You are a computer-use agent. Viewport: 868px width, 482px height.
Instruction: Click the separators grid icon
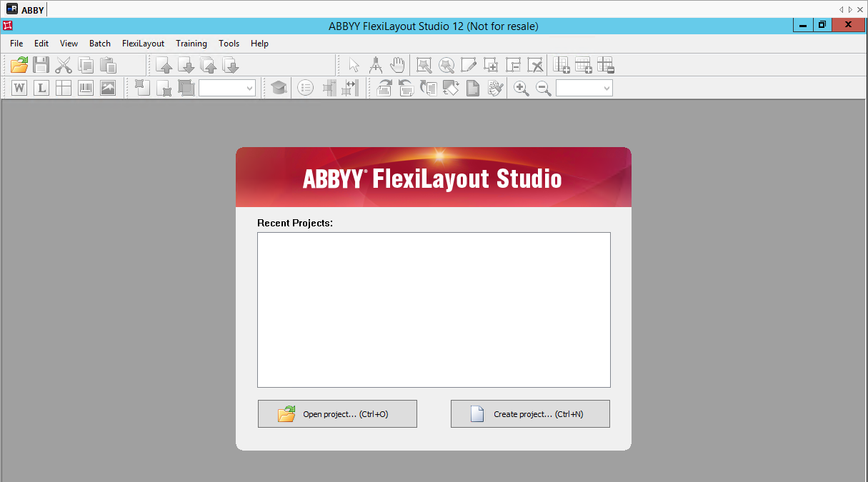point(64,88)
